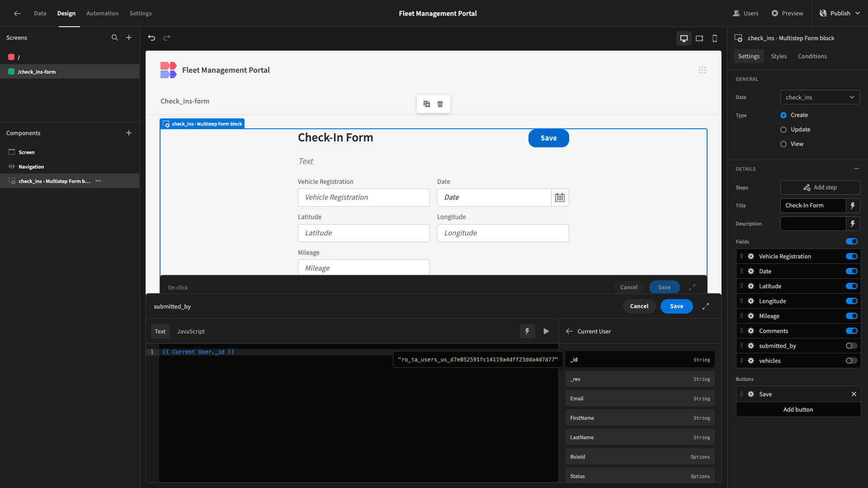Select the View type radio button

pyautogui.click(x=783, y=144)
